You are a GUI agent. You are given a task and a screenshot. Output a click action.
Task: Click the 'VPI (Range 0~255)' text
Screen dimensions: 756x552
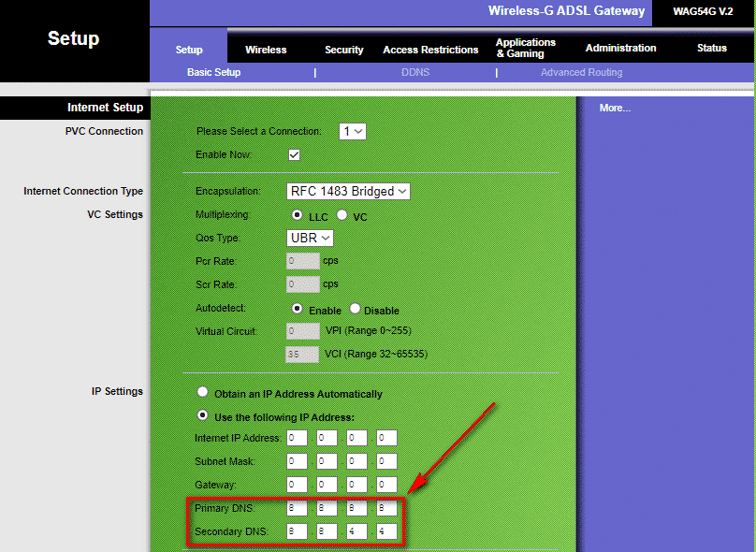(369, 330)
